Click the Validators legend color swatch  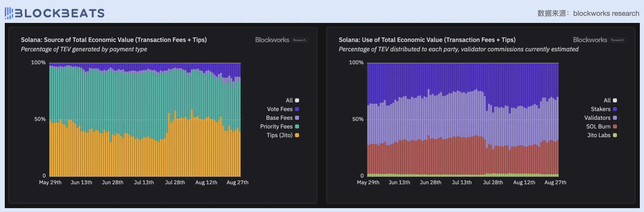click(x=615, y=118)
